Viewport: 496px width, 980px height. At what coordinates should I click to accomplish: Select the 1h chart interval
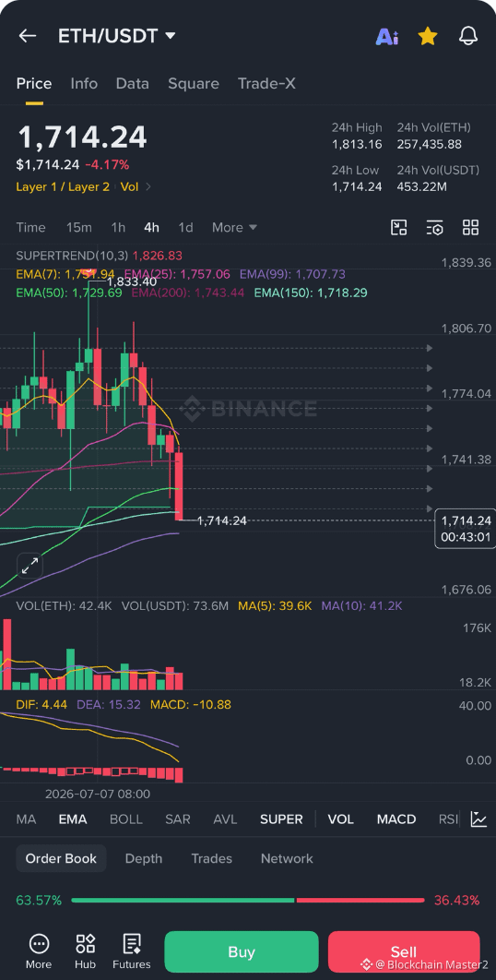click(118, 228)
